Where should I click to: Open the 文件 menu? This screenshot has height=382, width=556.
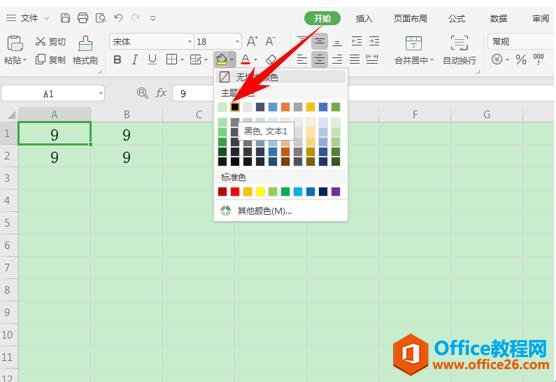pos(29,18)
